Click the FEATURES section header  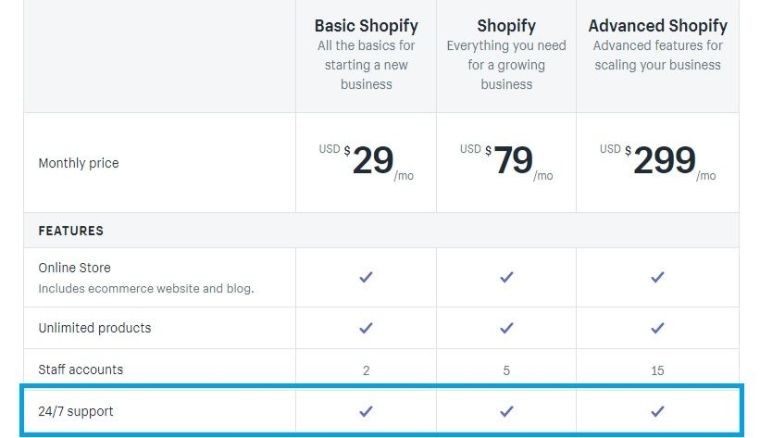tap(70, 230)
